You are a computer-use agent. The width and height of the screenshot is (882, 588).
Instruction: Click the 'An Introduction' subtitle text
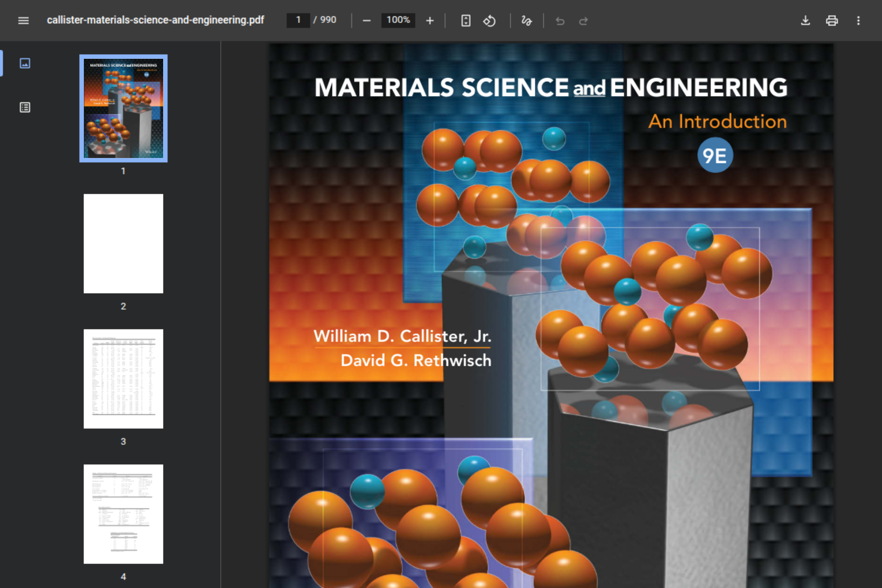coord(717,122)
